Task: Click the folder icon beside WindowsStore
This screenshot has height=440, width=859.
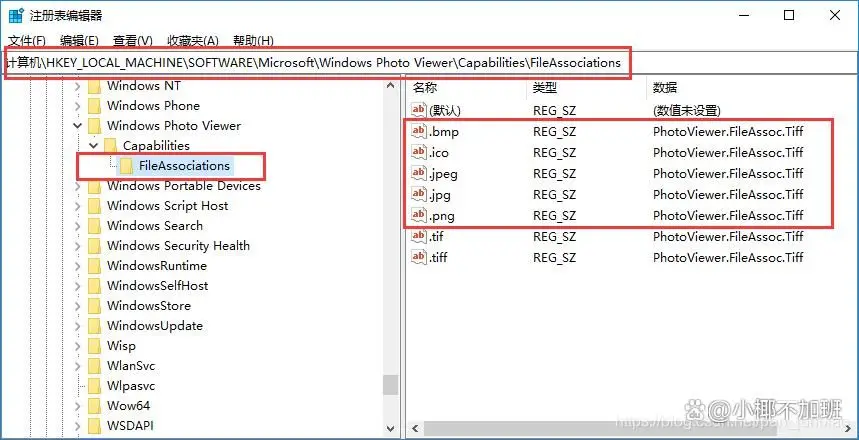Action: click(95, 306)
